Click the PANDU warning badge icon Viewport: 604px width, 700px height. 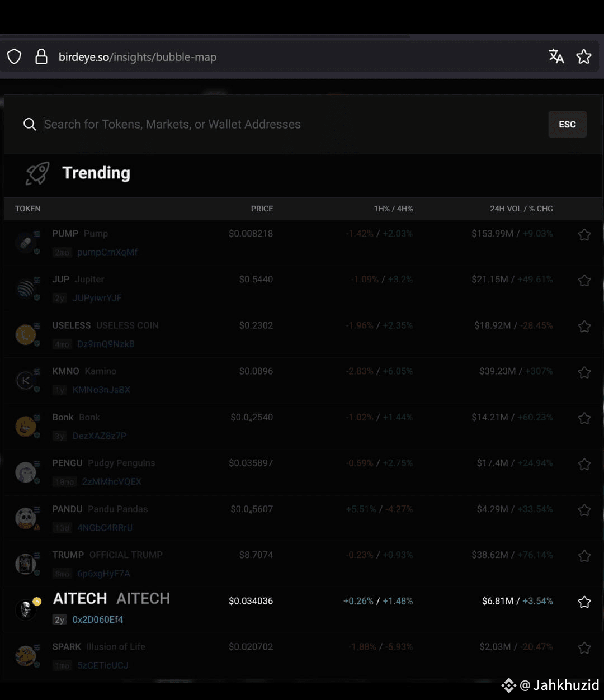pos(37,527)
